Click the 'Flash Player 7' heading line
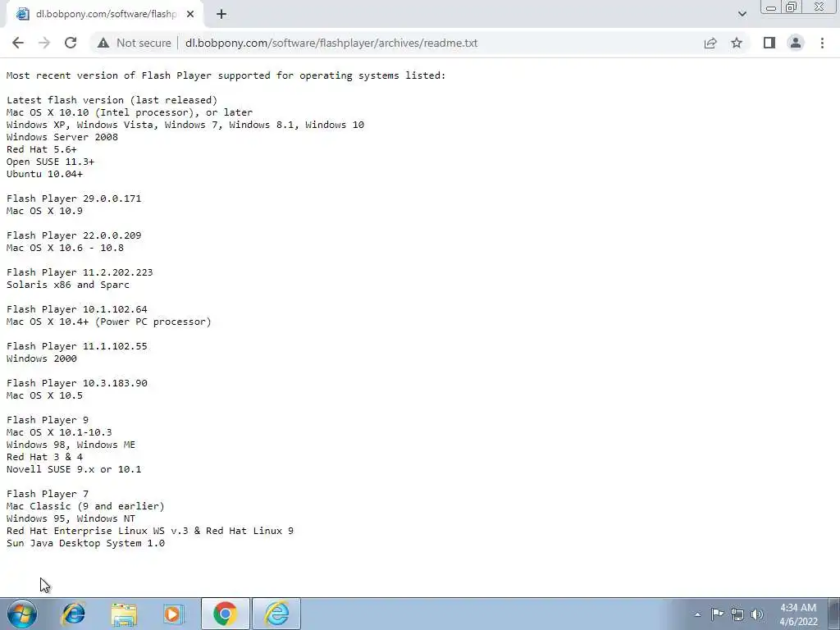The width and height of the screenshot is (840, 630). tap(48, 494)
